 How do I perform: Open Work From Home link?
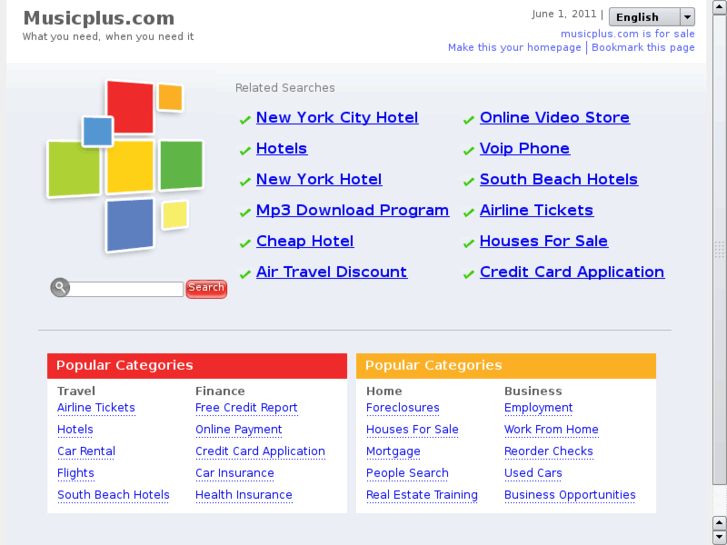[551, 430]
